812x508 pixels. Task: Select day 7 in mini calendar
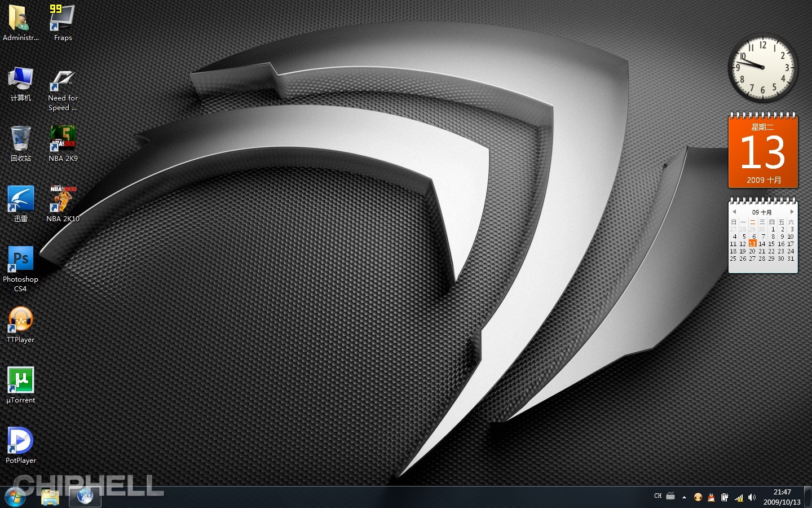tap(763, 237)
